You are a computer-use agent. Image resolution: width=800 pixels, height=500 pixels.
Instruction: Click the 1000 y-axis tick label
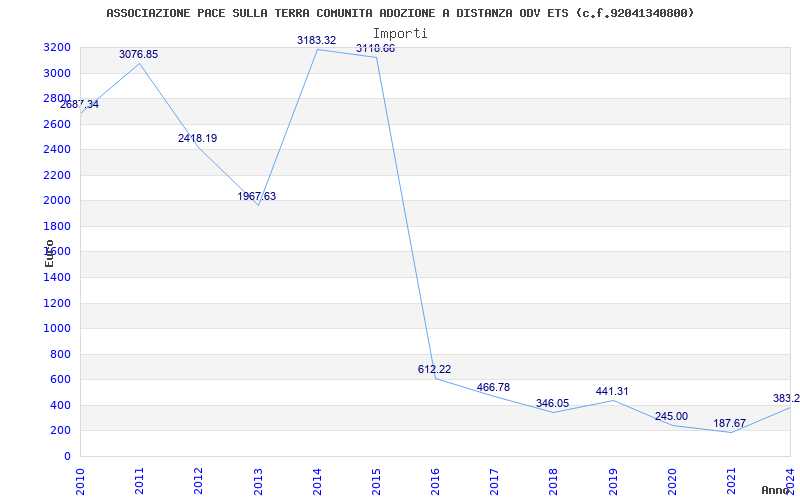click(57, 329)
